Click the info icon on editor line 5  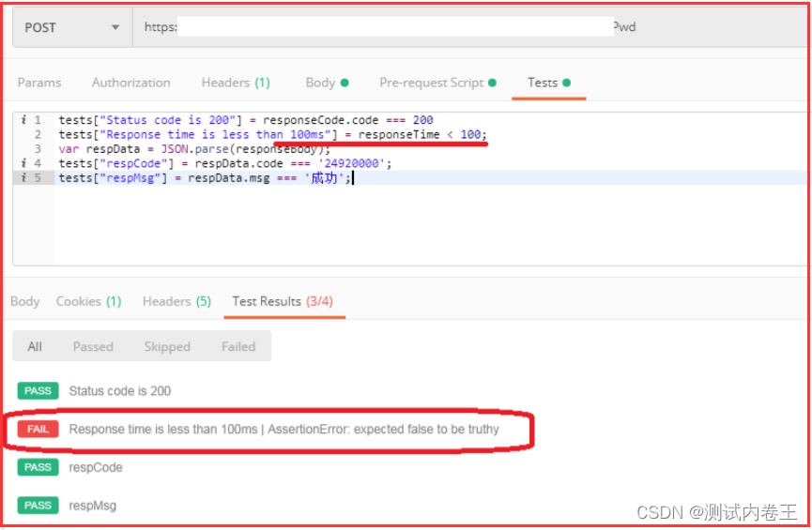coord(23,178)
